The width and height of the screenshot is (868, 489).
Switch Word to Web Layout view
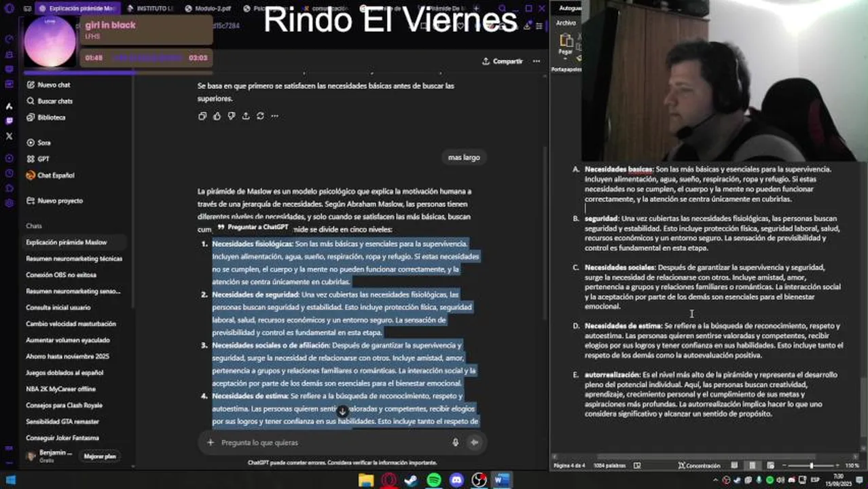pos(769,466)
